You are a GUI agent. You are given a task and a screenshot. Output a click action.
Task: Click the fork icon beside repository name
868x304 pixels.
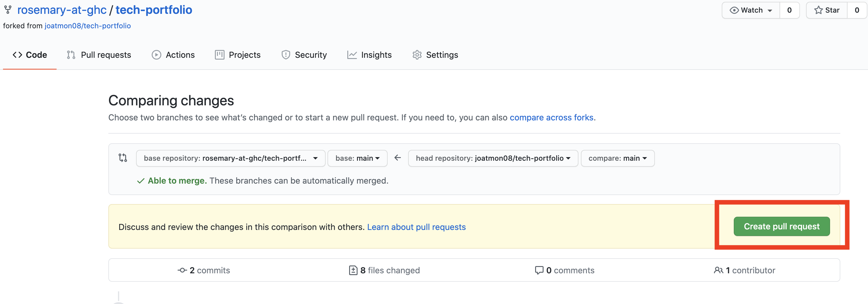8,10
